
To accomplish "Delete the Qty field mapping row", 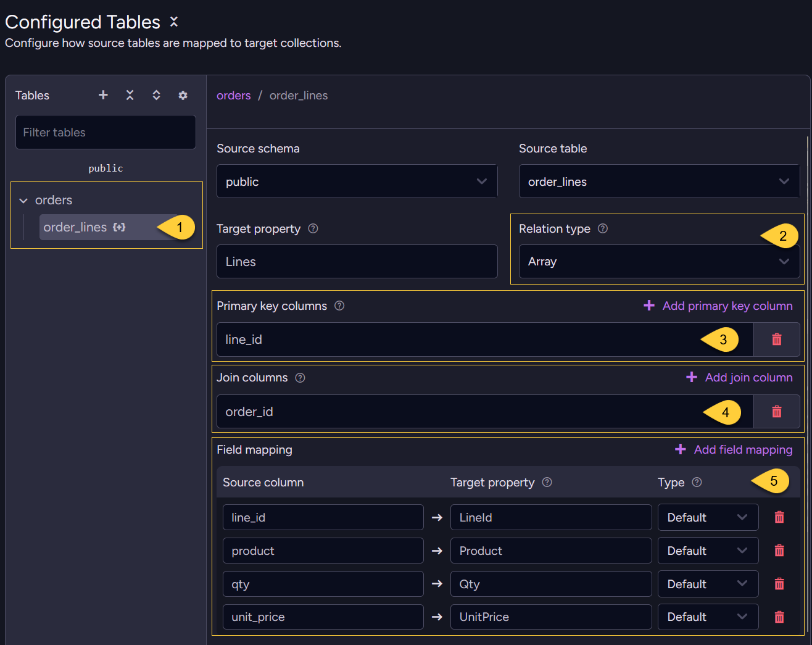I will tap(779, 584).
